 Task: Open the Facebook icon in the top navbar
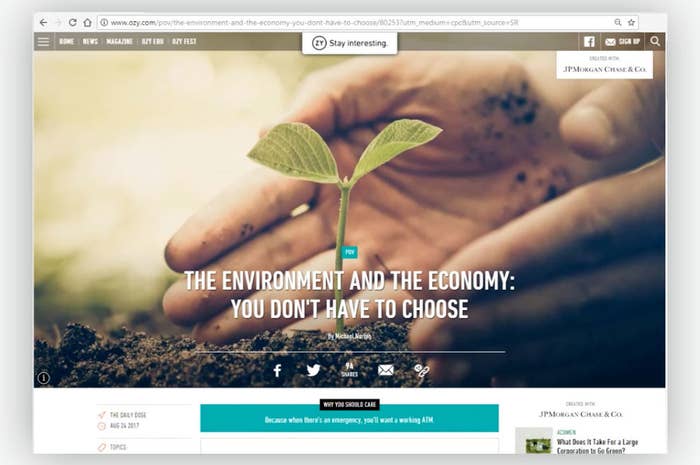[x=589, y=42]
